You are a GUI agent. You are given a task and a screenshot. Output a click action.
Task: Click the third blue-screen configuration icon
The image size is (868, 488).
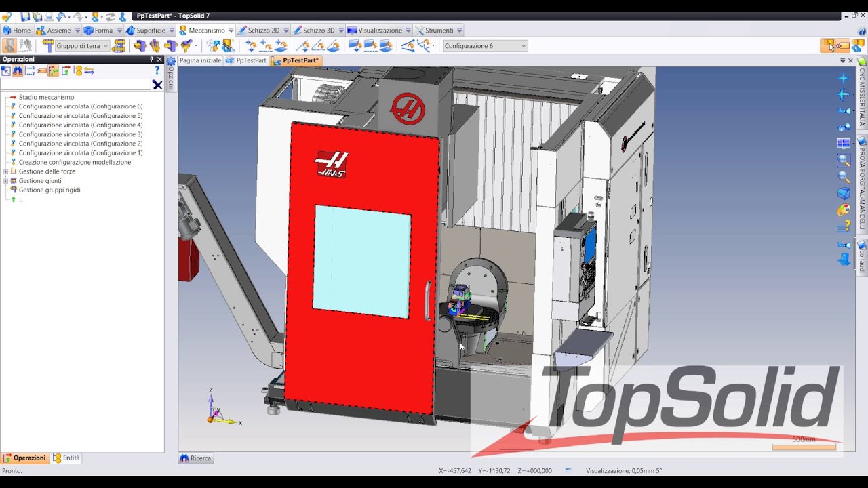pyautogui.click(x=386, y=46)
